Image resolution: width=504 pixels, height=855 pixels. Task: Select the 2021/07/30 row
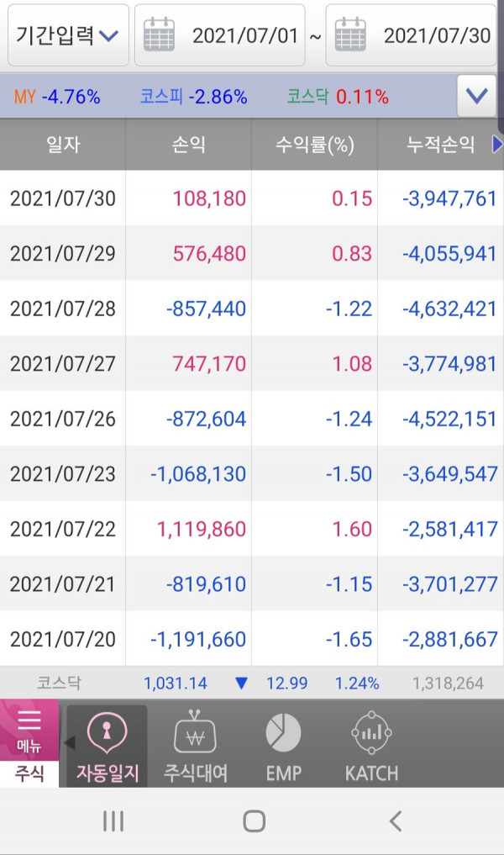point(252,198)
